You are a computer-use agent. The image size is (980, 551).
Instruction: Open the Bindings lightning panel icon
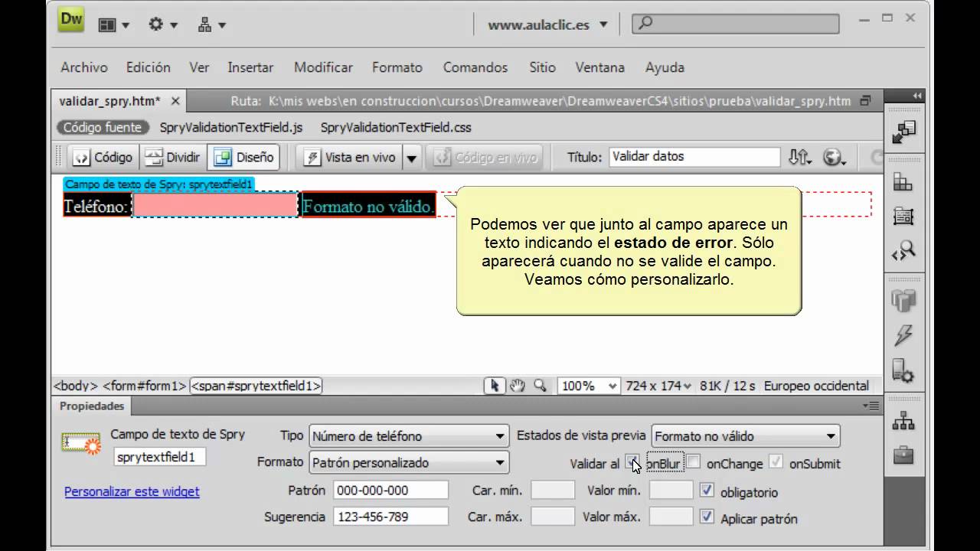point(903,335)
